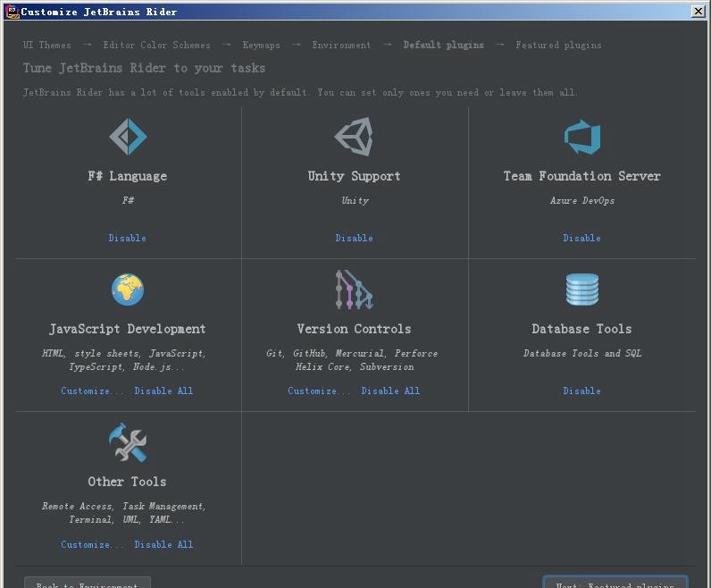Click the Database Tools heading
The image size is (711, 588).
pyautogui.click(x=581, y=329)
